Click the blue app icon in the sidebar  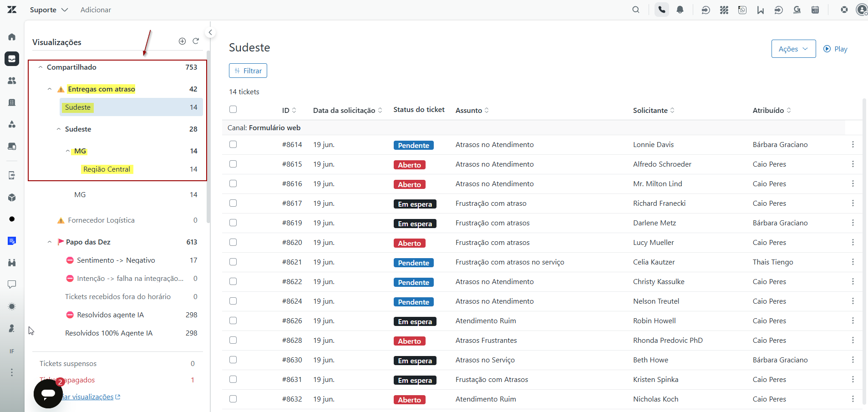12,241
